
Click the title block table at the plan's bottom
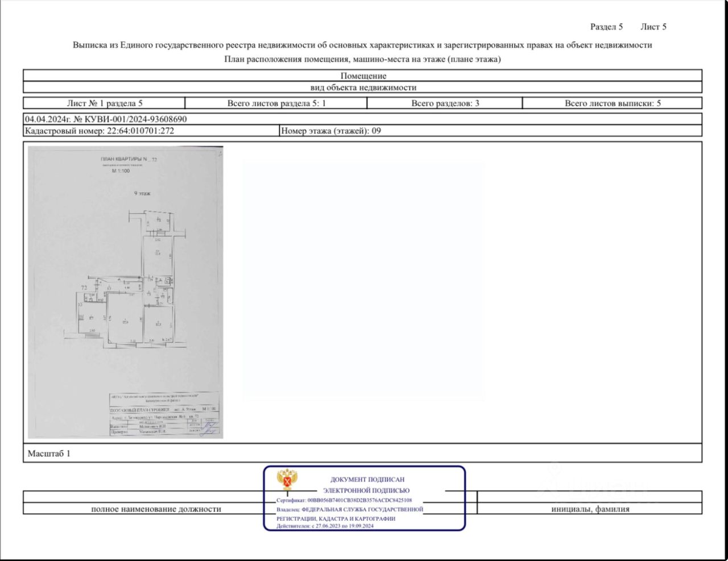click(163, 414)
